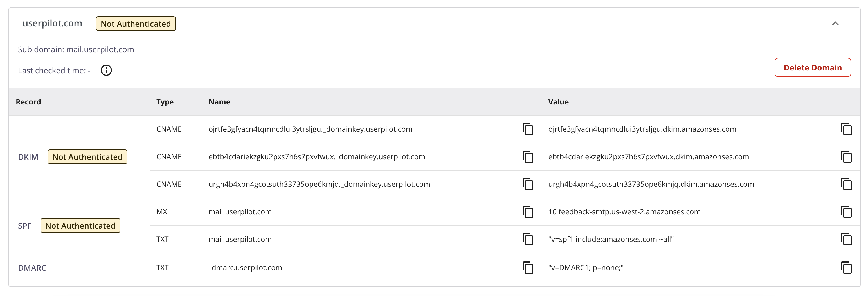
Task: Open the last checked time info icon
Action: pos(106,70)
